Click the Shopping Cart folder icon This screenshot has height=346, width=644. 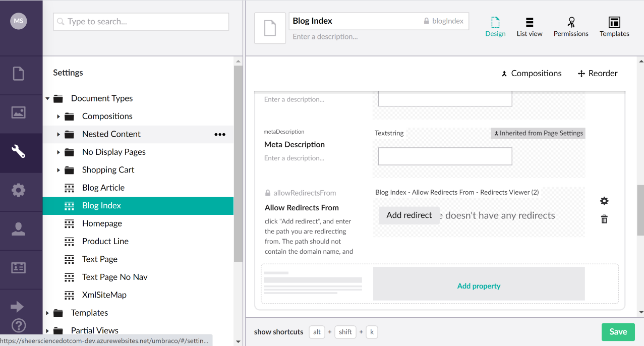click(69, 170)
